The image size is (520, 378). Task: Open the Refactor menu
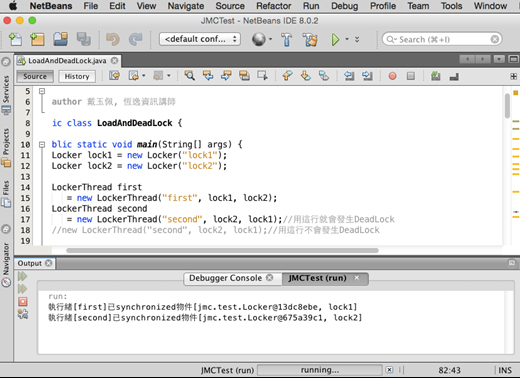(273, 6)
